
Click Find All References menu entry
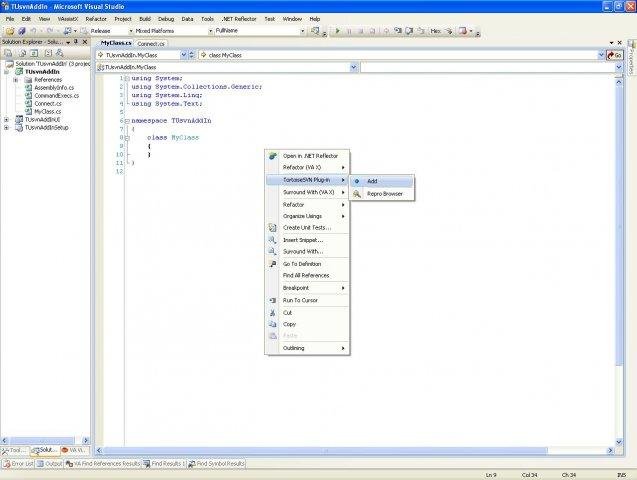tap(307, 275)
